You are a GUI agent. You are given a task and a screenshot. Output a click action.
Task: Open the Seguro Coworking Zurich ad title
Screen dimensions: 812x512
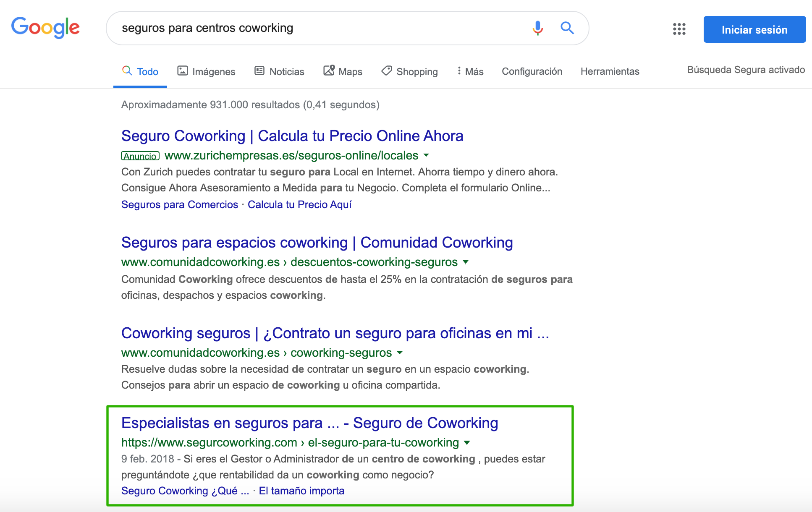(x=292, y=136)
